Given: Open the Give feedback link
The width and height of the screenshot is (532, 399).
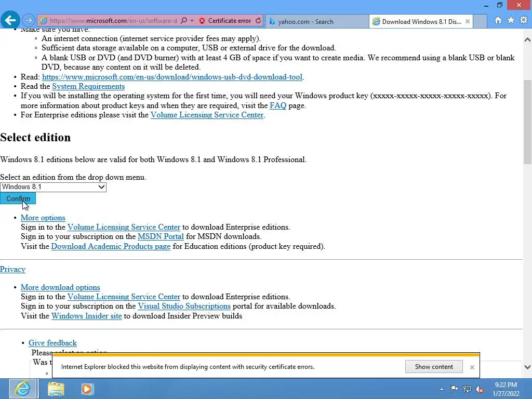Looking at the screenshot, I should (52, 343).
